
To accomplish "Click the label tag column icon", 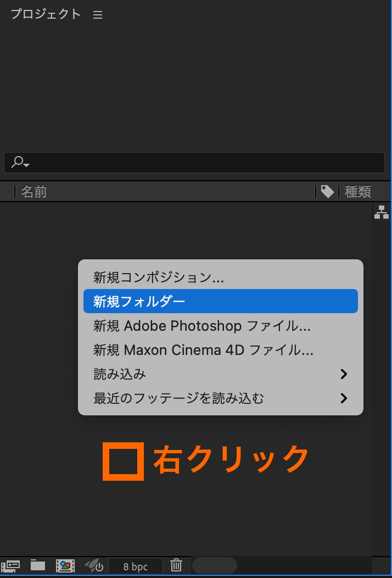I will (x=327, y=191).
